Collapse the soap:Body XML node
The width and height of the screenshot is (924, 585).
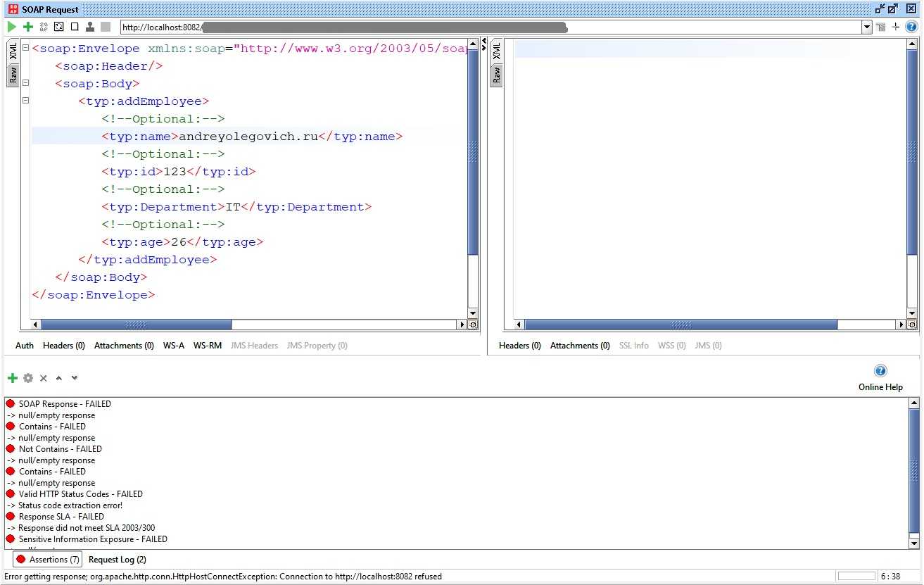(x=25, y=83)
